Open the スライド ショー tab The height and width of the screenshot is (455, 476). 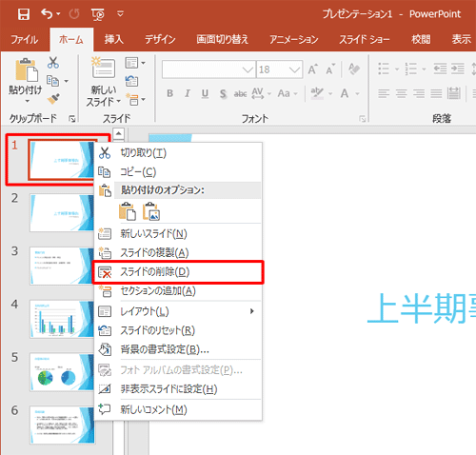[x=365, y=39]
